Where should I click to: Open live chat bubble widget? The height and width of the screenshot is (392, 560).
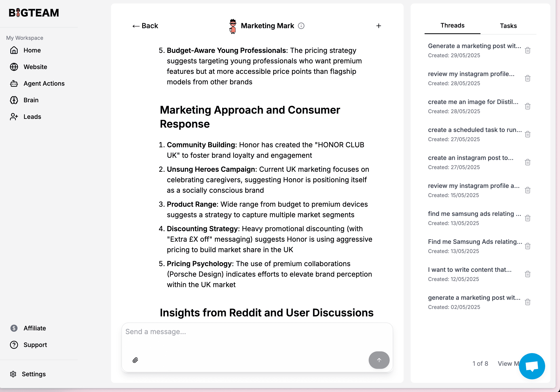click(x=532, y=366)
